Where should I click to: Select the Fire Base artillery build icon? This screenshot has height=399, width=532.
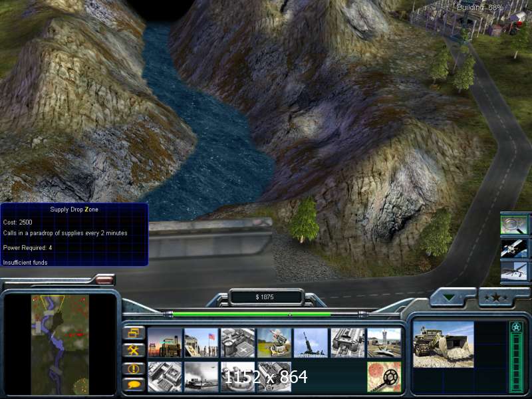tap(311, 342)
